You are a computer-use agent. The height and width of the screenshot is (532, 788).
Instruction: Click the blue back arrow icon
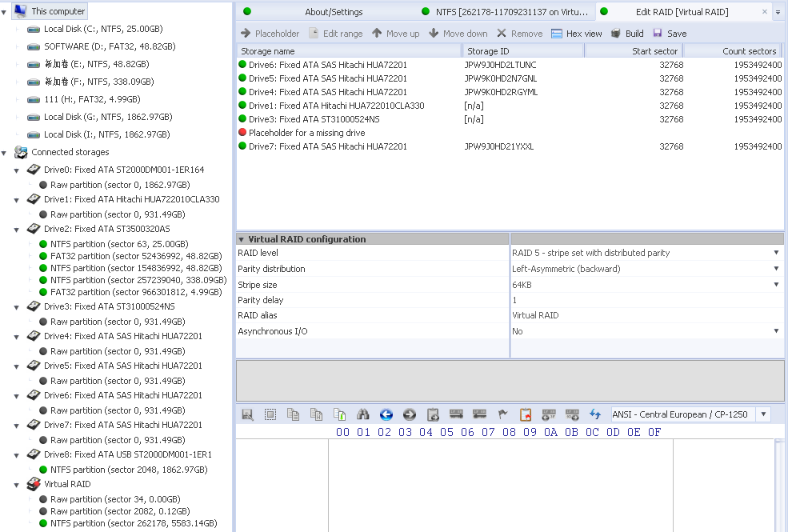[386, 414]
